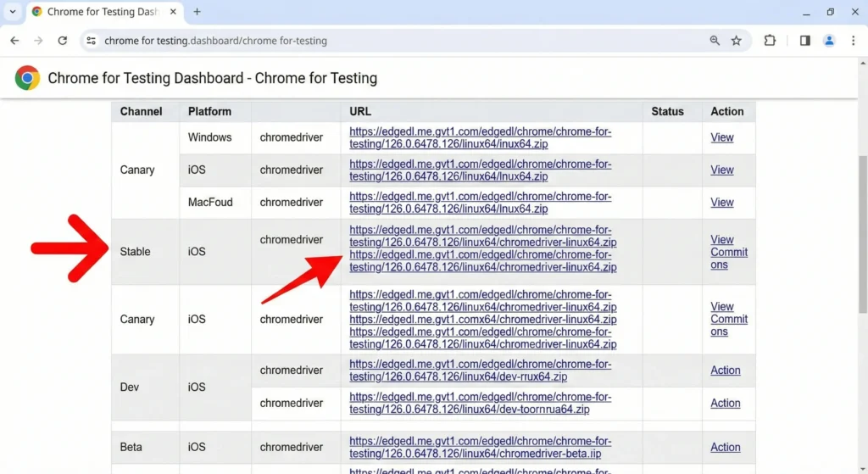Close the Chrome for Testing tab
The height and width of the screenshot is (474, 868).
173,12
